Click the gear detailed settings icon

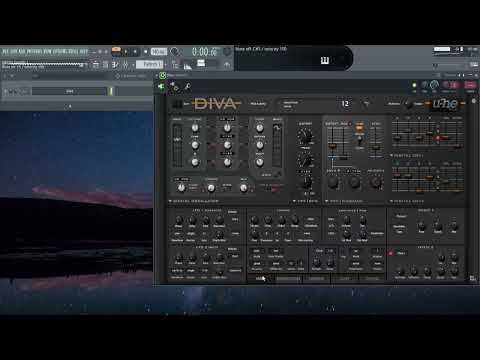click(x=174, y=87)
